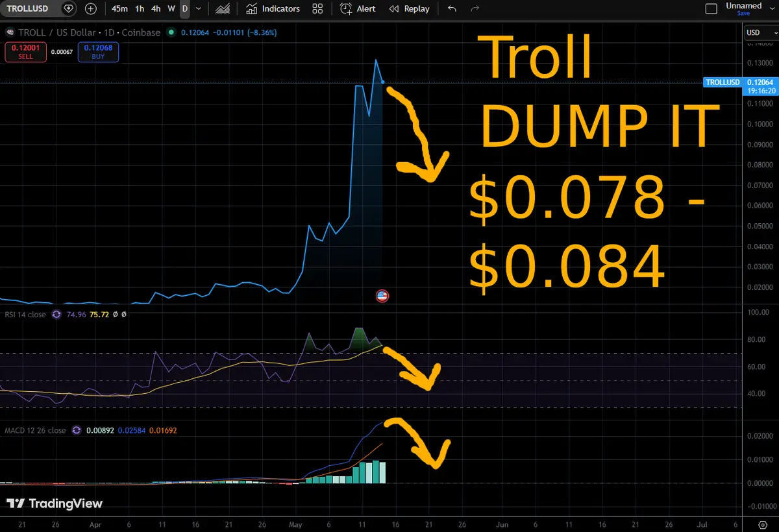Click the TROLL symbol logo in legend
The image size is (779, 532).
pyautogui.click(x=10, y=32)
